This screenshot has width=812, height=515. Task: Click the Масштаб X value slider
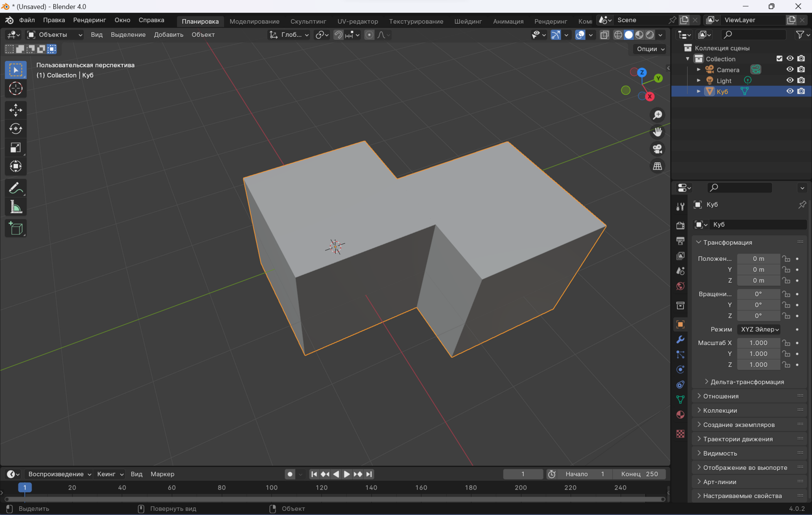(758, 343)
